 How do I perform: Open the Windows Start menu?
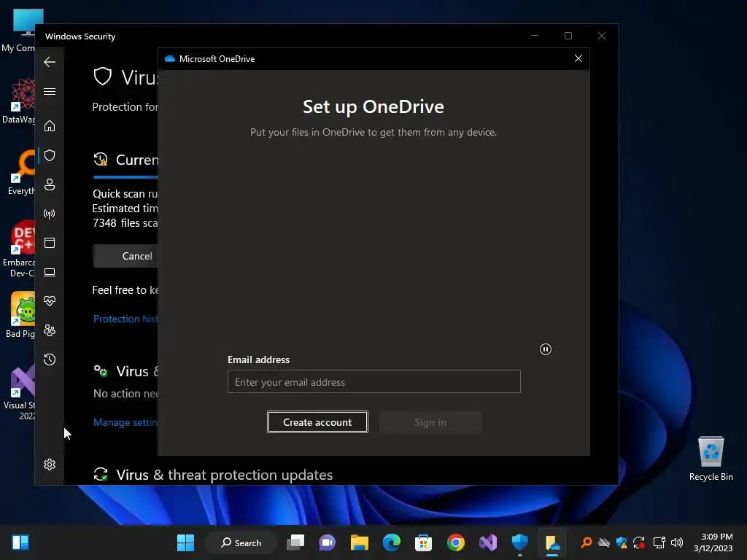pyautogui.click(x=185, y=542)
